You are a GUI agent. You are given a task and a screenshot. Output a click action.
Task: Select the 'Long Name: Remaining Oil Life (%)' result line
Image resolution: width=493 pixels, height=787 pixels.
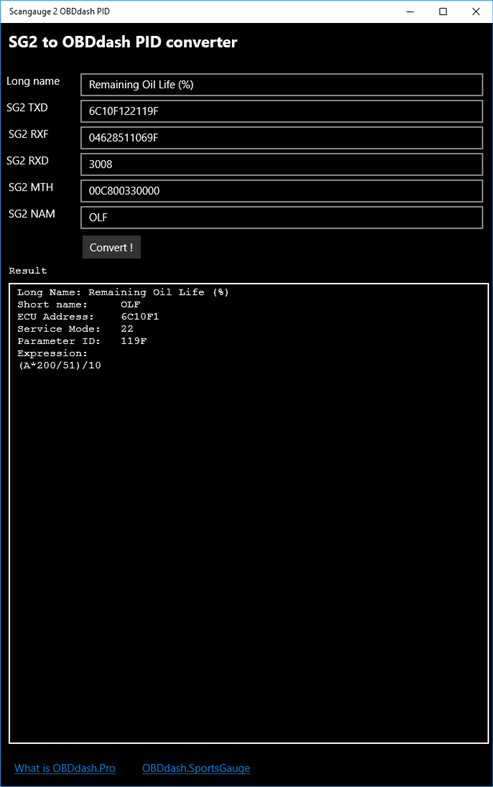pos(123,292)
